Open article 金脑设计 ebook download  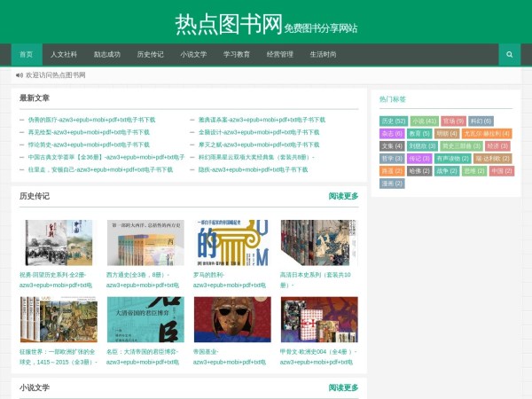pos(258,132)
